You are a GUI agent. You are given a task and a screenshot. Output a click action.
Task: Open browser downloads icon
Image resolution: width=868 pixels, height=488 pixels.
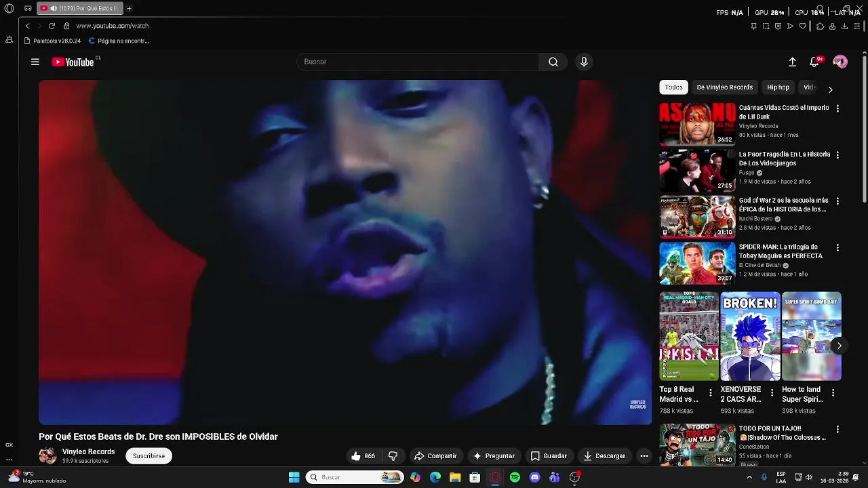(x=844, y=26)
